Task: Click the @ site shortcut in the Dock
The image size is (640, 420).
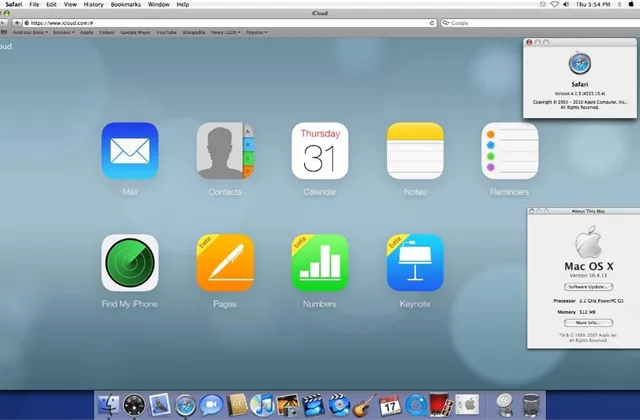Action: [x=505, y=405]
